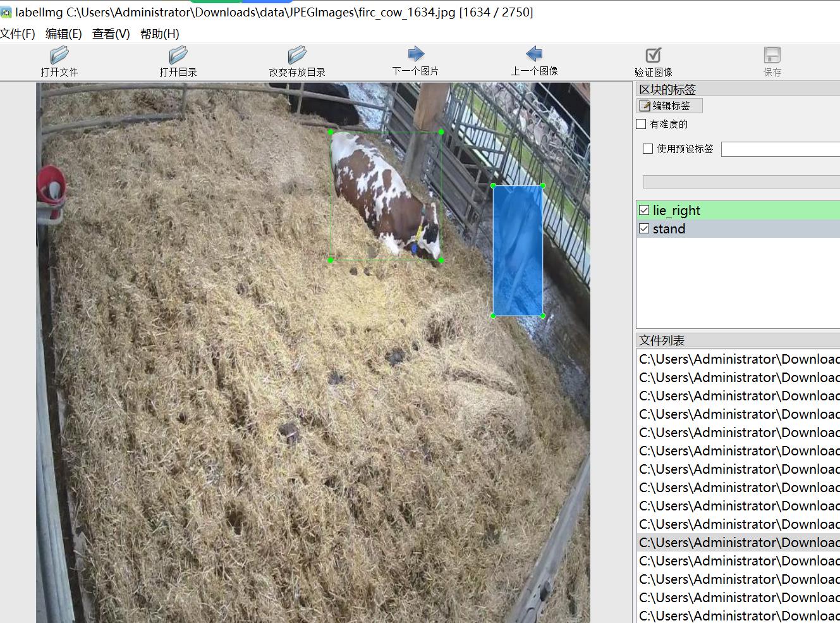840x623 pixels.
Task: Click the Edit Label (编辑标签) button
Action: [x=669, y=106]
